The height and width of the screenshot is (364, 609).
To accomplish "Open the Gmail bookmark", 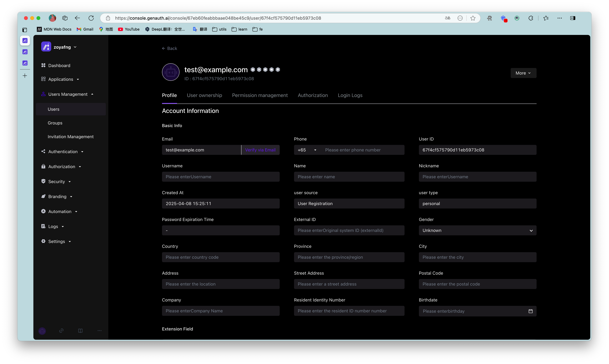I will point(85,29).
